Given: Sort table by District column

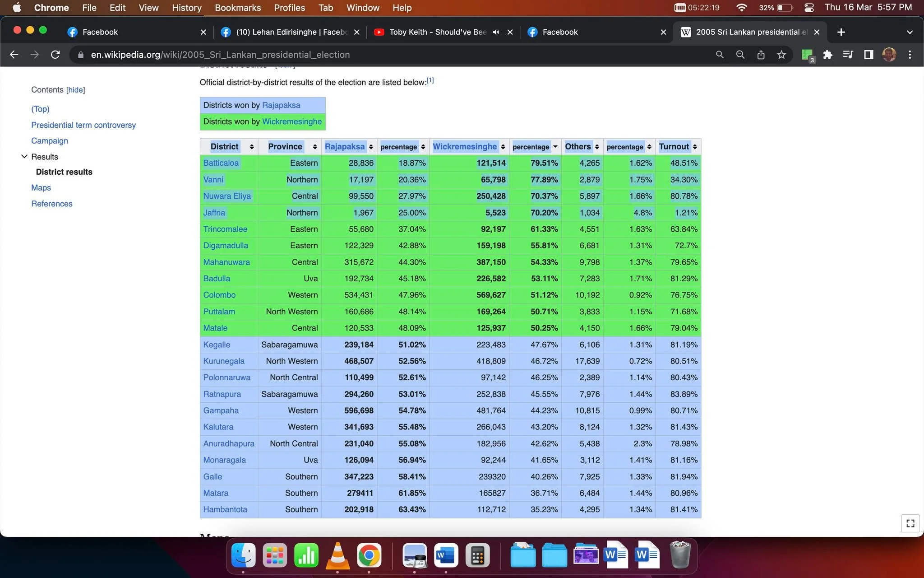Looking at the screenshot, I should coord(229,147).
